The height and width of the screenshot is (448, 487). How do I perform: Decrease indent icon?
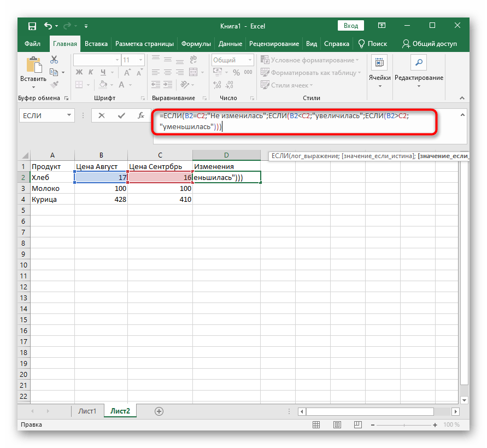156,85
